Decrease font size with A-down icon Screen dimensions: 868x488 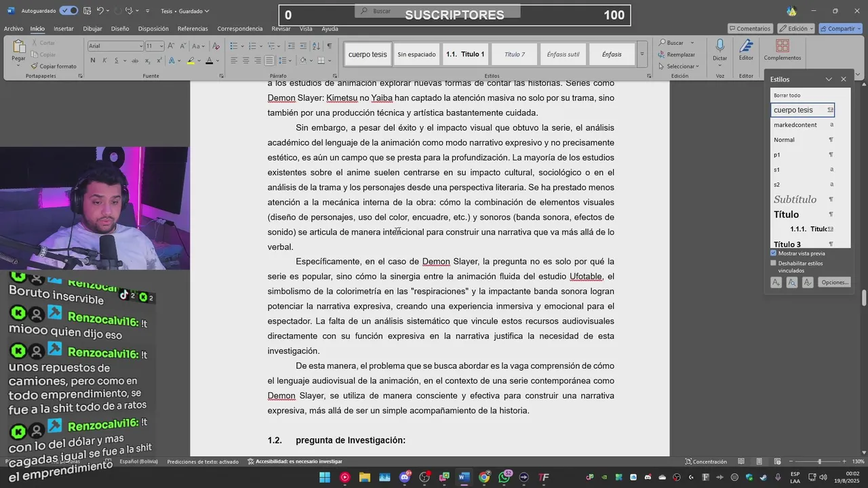click(x=182, y=46)
